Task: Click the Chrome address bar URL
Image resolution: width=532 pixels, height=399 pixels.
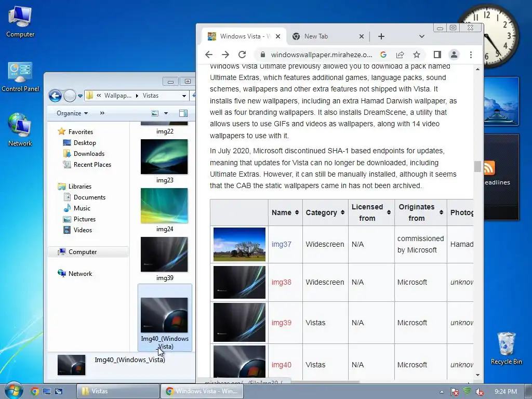Action: coord(321,55)
